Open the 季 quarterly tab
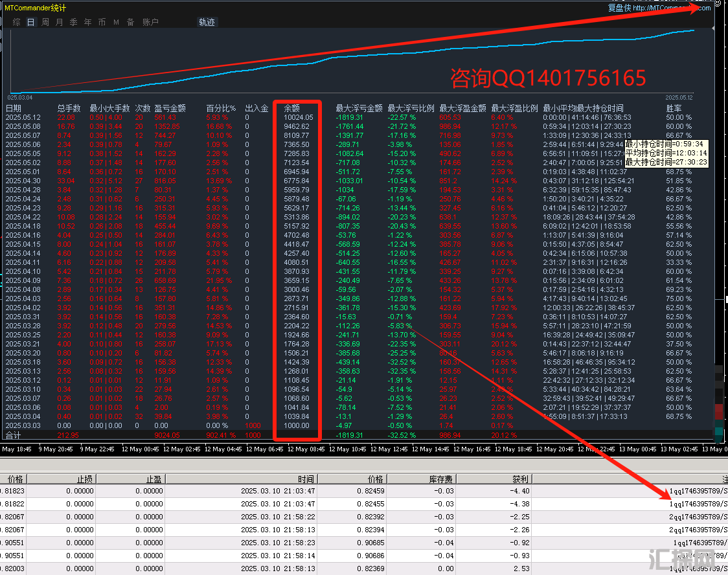The width and height of the screenshot is (728, 575). click(73, 22)
